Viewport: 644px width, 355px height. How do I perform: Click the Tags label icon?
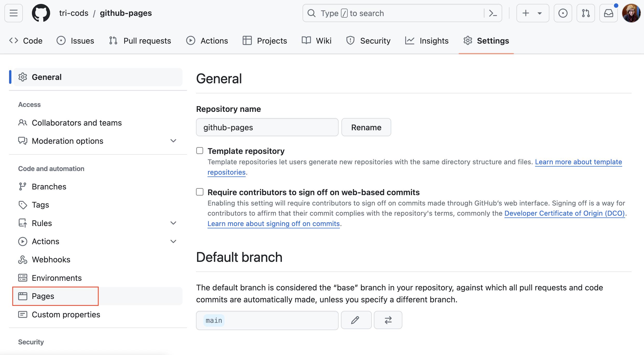point(23,205)
